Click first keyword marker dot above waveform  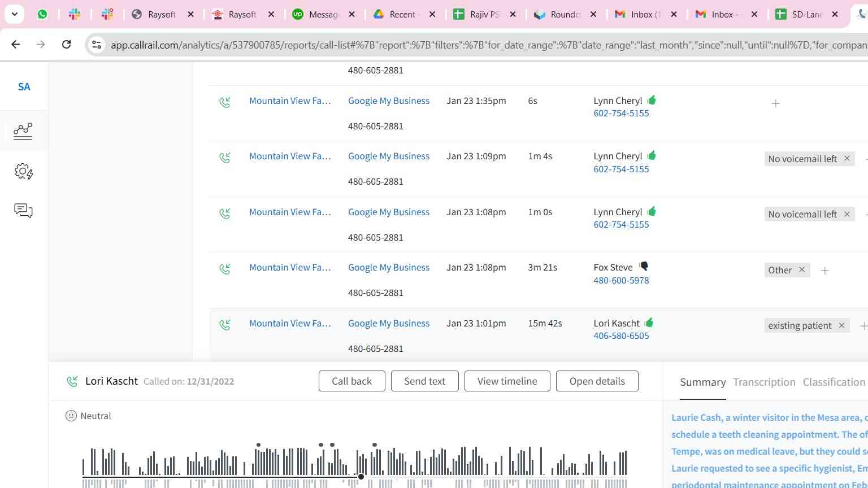click(x=258, y=445)
